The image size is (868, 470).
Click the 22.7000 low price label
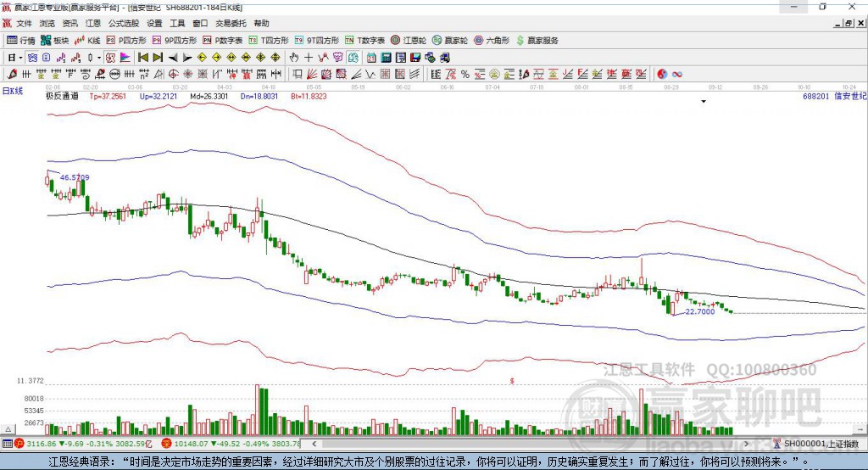click(x=700, y=311)
